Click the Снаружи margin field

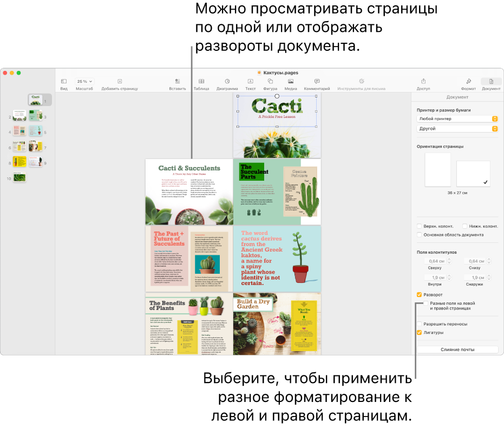coord(475,278)
